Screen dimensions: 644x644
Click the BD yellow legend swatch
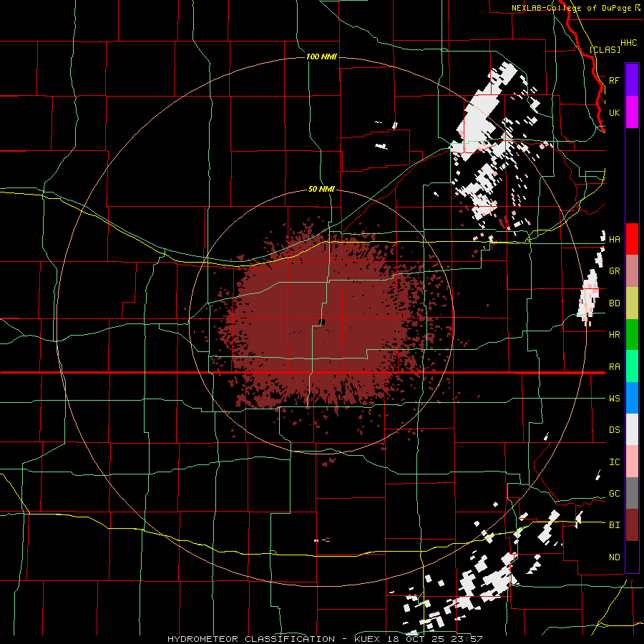[632, 303]
